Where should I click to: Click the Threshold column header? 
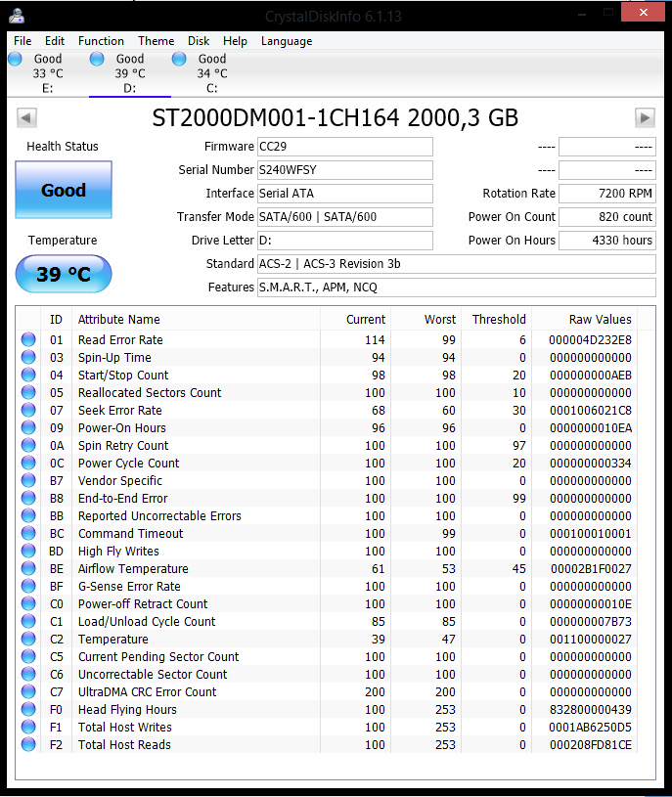coord(496,319)
